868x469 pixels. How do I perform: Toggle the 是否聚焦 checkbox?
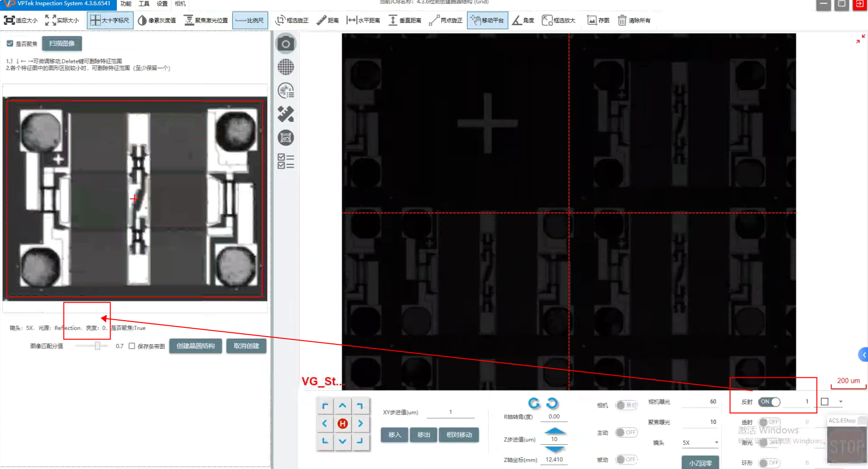click(10, 44)
